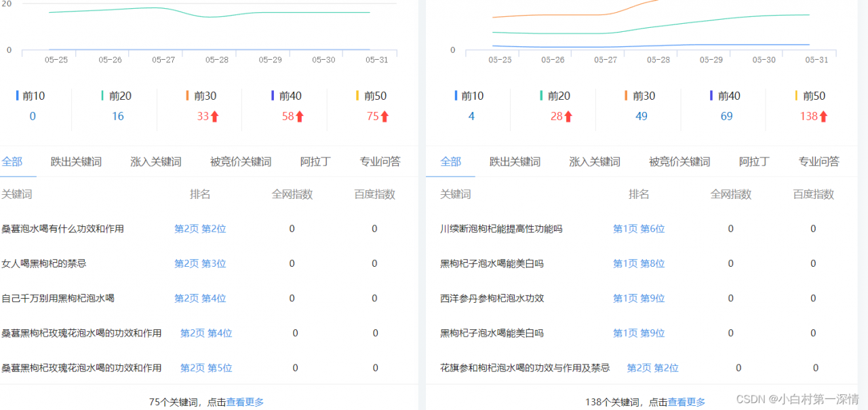Click the red arrow next to 前20 value 28

[x=568, y=116]
